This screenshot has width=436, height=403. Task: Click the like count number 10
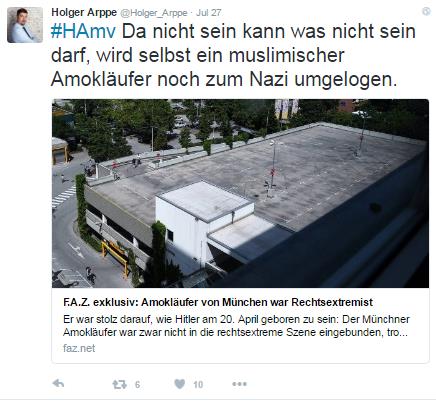(198, 385)
